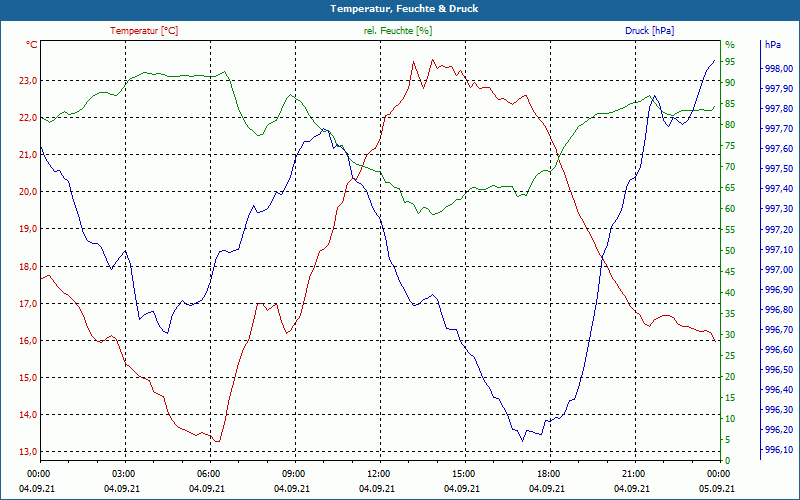The image size is (800, 500).
Task: Click the '95' humidity axis tick
Action: coord(730,61)
